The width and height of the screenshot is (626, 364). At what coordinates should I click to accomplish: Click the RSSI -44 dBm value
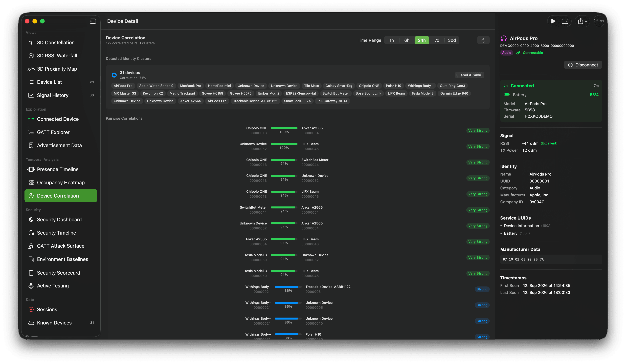pyautogui.click(x=530, y=143)
